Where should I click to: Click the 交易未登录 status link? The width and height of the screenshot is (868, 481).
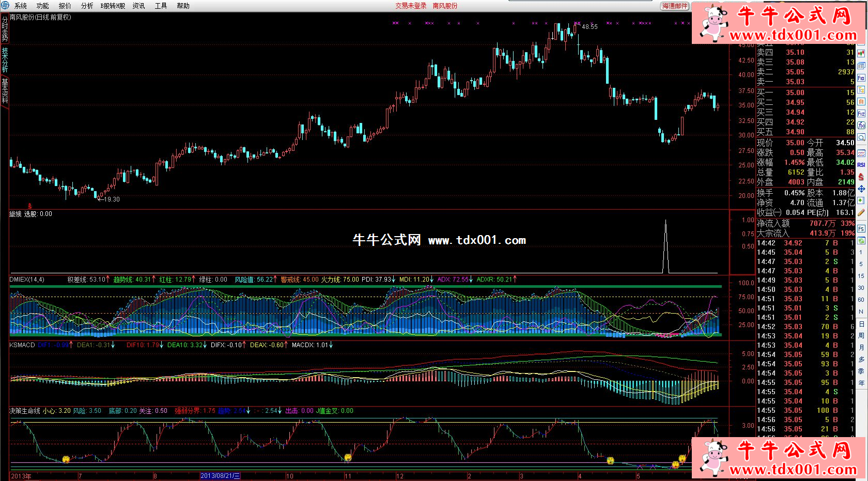(x=411, y=6)
